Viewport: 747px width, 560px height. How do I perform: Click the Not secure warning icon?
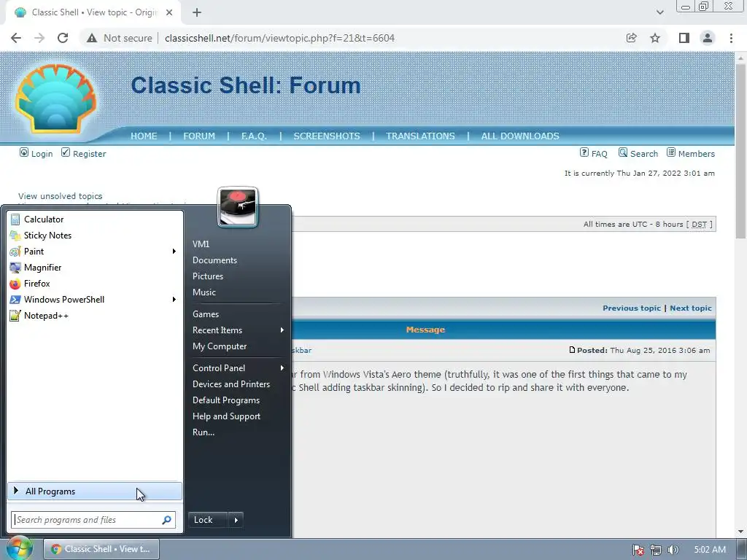tap(92, 38)
